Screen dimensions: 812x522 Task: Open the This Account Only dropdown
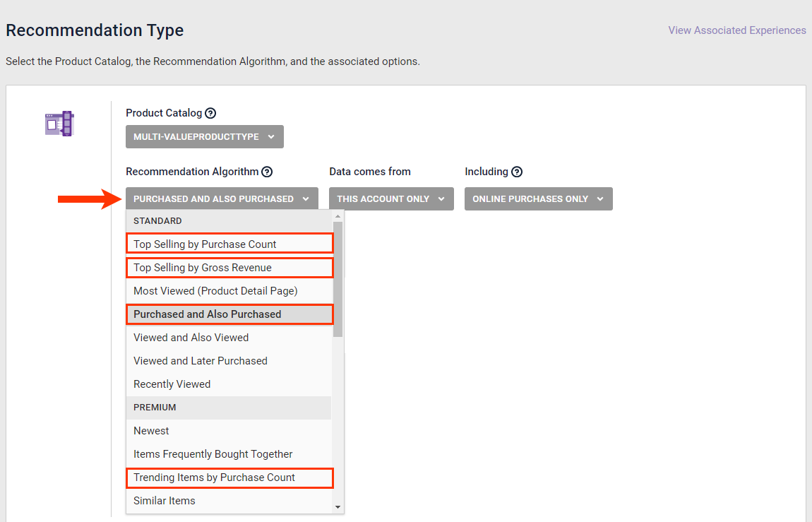[390, 198]
